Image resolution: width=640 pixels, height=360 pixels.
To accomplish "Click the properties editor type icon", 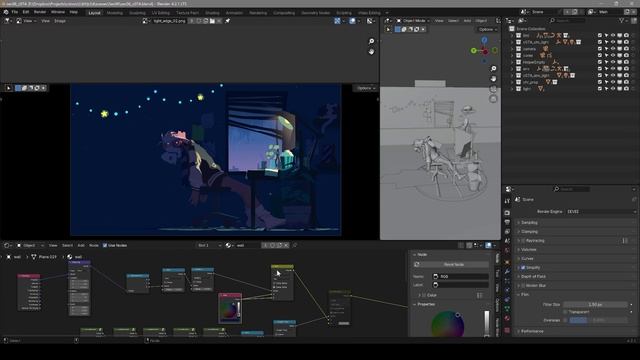I will click(509, 189).
